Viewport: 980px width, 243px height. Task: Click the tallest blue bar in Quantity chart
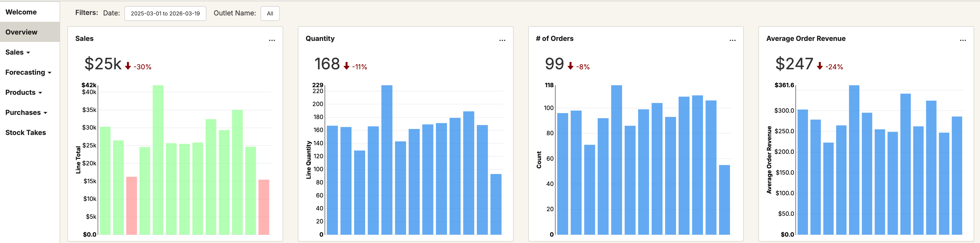coord(386,159)
